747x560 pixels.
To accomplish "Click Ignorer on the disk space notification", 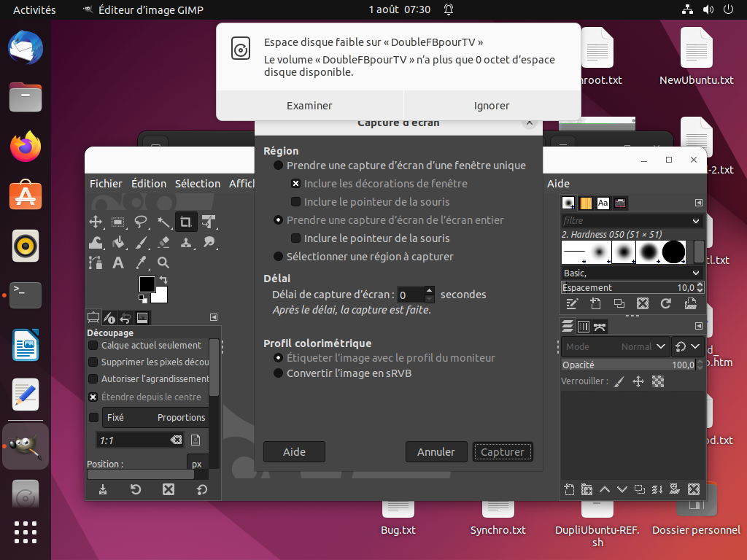I will tap(492, 106).
